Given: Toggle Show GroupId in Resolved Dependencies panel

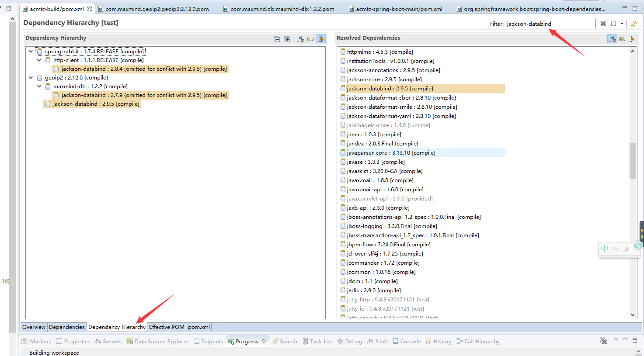Looking at the screenshot, I should [622, 39].
